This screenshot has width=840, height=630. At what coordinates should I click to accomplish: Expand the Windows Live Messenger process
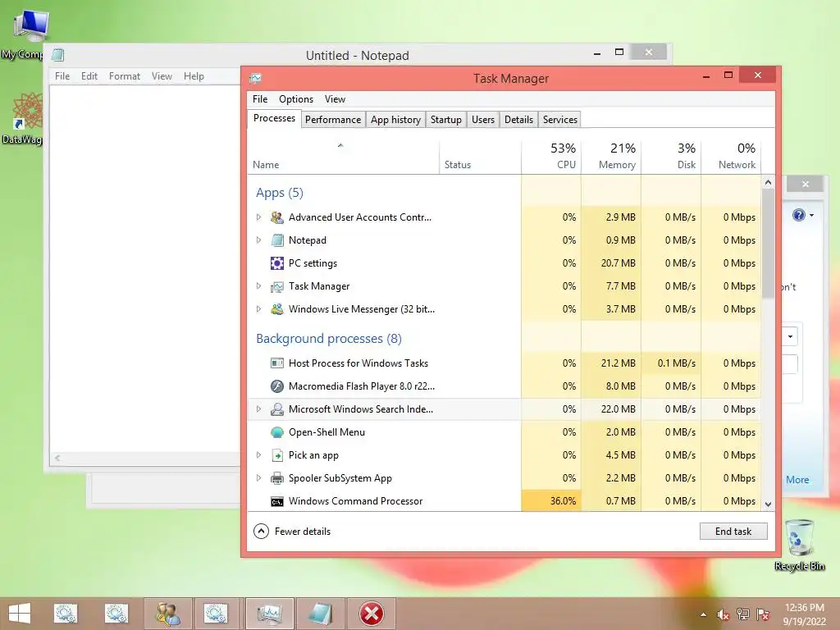point(258,309)
